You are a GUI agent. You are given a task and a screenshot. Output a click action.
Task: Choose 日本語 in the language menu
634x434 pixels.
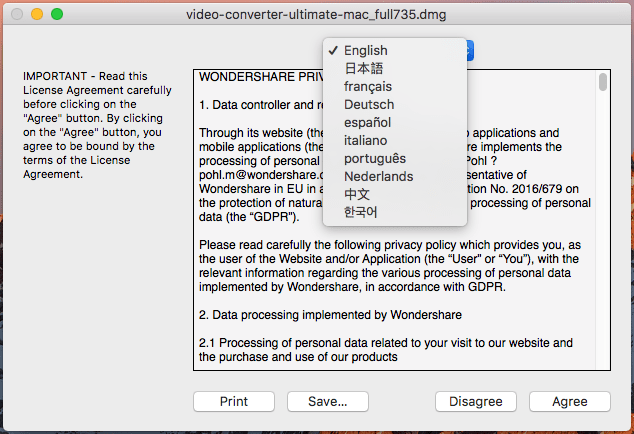395,68
